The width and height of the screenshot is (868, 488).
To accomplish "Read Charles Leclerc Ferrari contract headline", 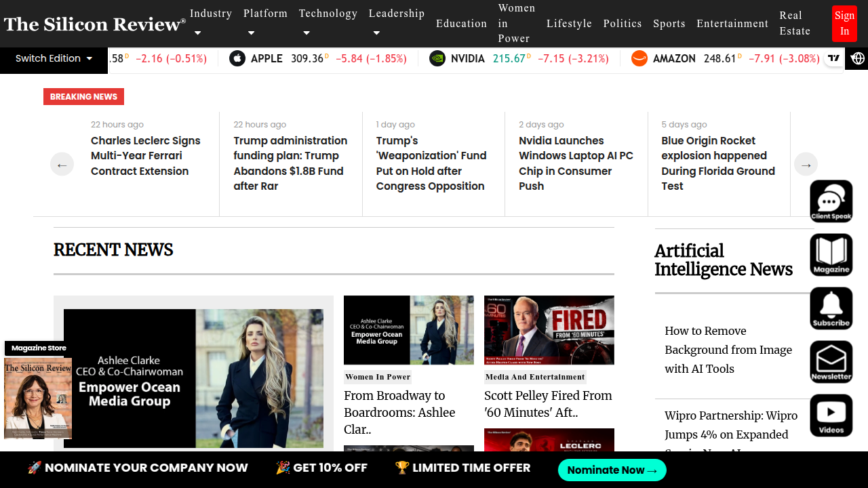I will [x=146, y=156].
